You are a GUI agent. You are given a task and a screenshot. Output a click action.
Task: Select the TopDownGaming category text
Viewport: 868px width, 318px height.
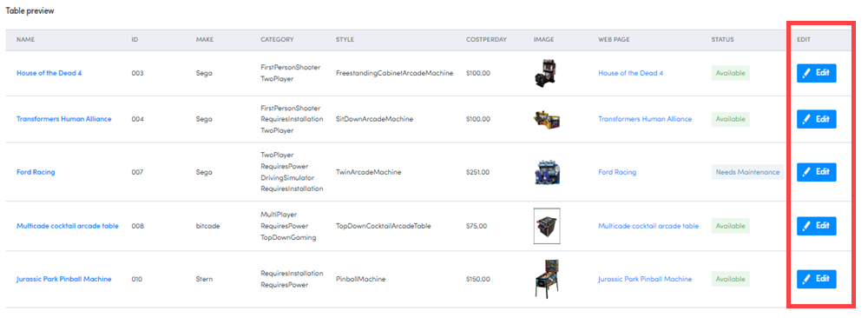(288, 237)
